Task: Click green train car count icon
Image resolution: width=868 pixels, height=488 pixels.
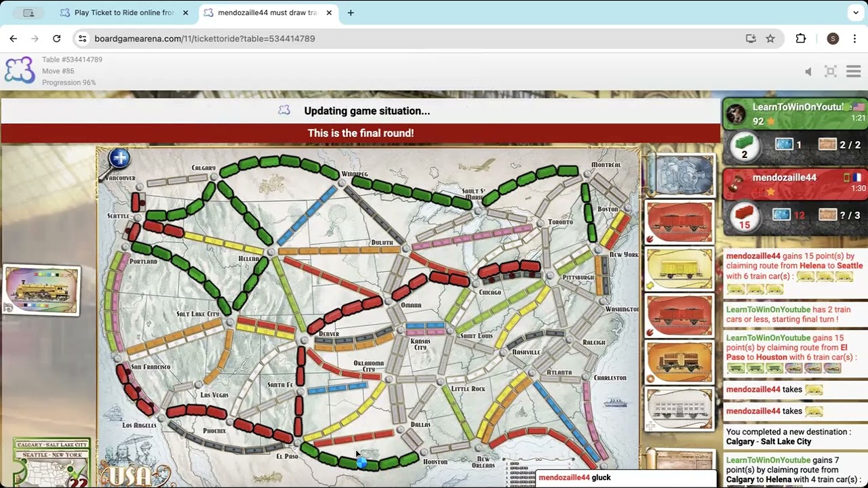Action: (x=745, y=145)
